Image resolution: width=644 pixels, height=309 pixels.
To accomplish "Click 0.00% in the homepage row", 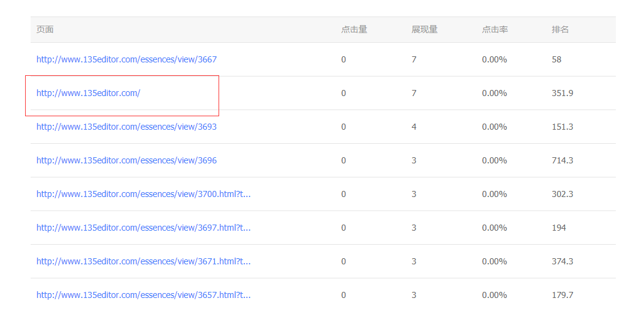I will pyautogui.click(x=495, y=93).
